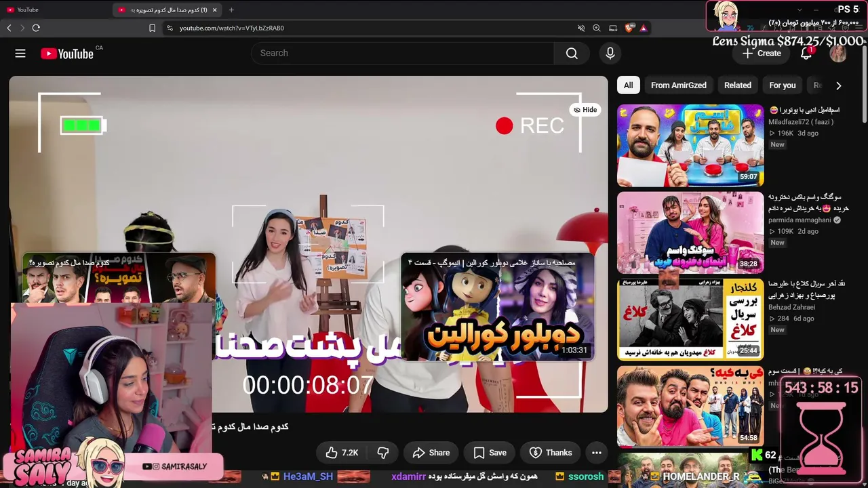Viewport: 868px width, 488px height.
Task: Open the account avatar menu
Action: click(838, 54)
